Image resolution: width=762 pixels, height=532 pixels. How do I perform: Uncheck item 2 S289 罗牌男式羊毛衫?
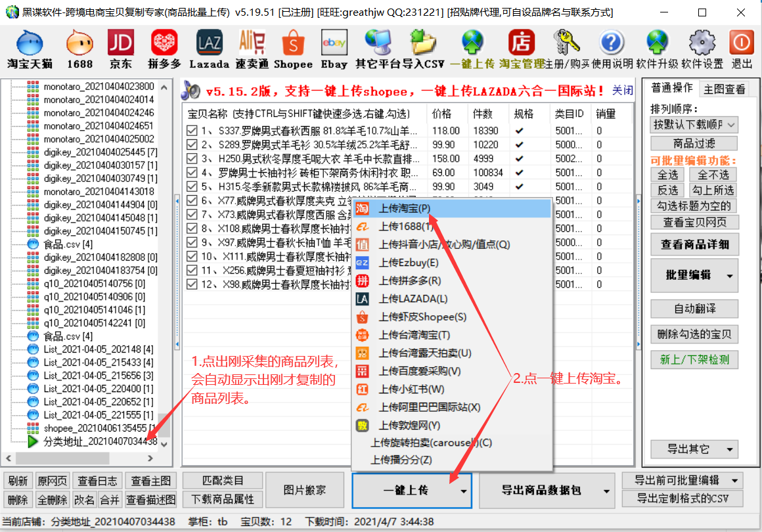coord(192,144)
